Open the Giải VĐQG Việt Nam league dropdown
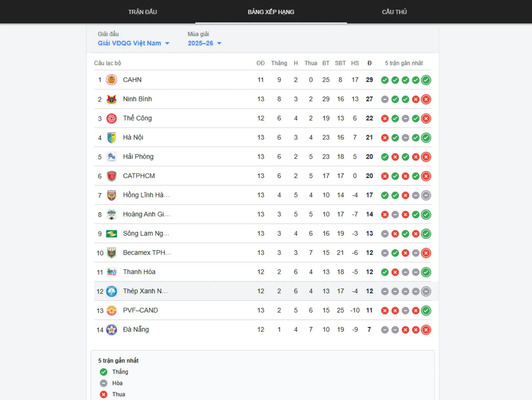The height and width of the screenshot is (400, 532). 133,43
